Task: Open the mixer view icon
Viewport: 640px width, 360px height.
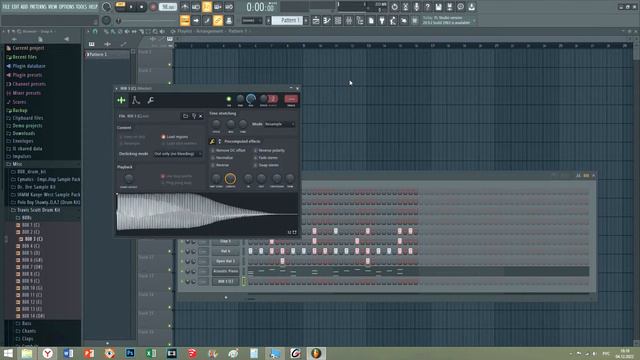Action: pos(349,20)
